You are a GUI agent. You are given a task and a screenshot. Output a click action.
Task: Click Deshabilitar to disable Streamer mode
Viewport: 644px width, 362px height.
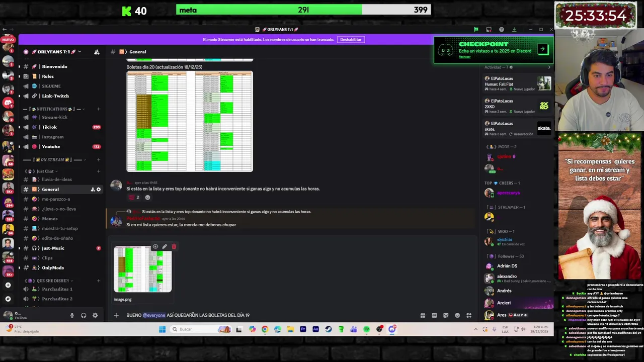(x=351, y=40)
